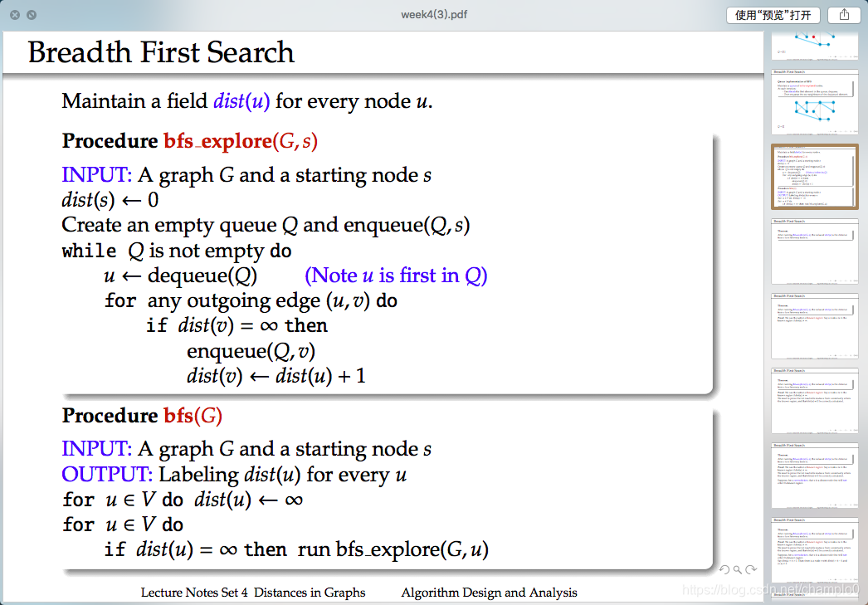The height and width of the screenshot is (605, 868).
Task: Click the red bfs(G) procedure name
Action: pyautogui.click(x=193, y=416)
